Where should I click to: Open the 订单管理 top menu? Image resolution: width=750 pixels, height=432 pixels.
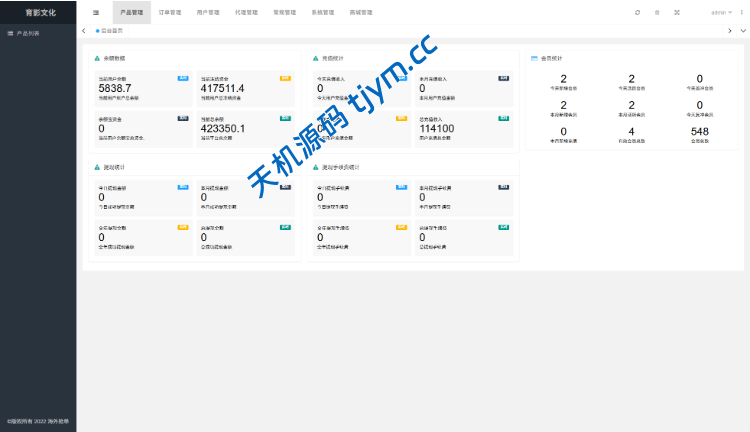click(170, 13)
